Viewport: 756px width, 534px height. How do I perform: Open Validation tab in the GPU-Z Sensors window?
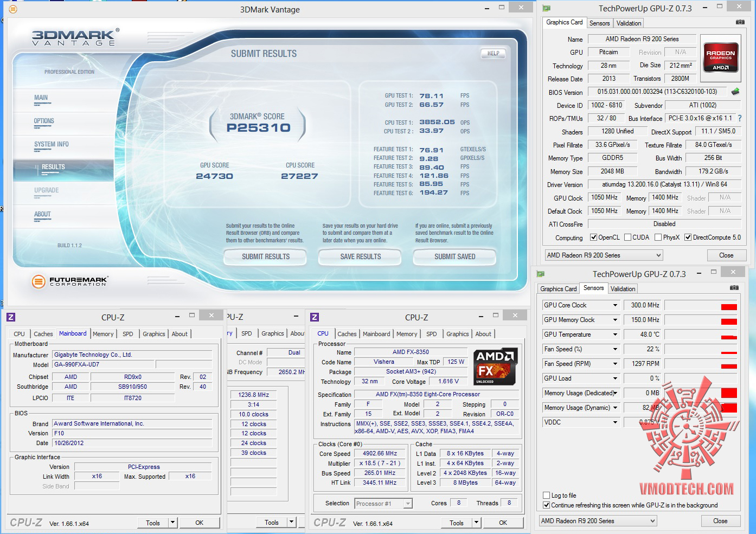click(x=623, y=289)
